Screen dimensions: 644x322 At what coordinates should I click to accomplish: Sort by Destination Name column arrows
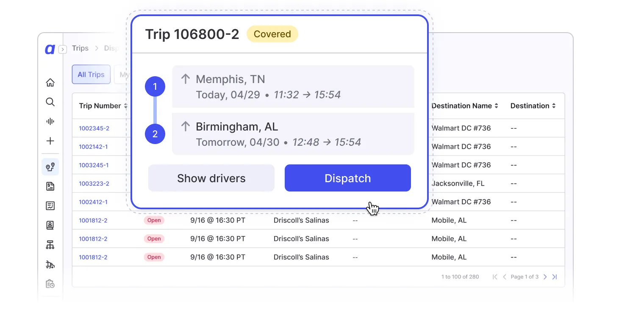[496, 106]
